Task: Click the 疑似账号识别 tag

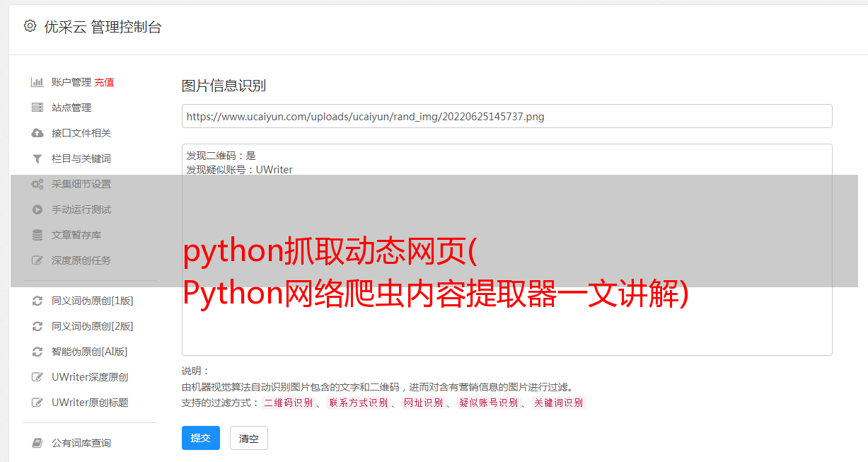Action: coord(488,403)
